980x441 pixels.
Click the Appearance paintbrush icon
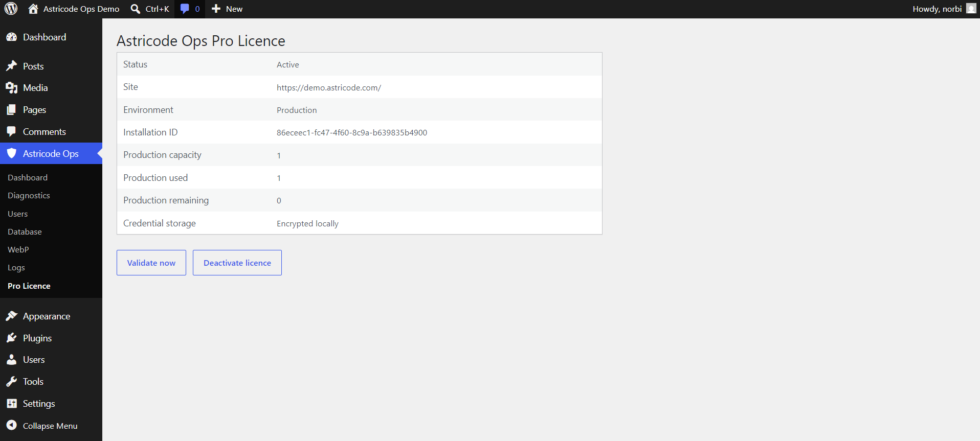click(x=11, y=316)
